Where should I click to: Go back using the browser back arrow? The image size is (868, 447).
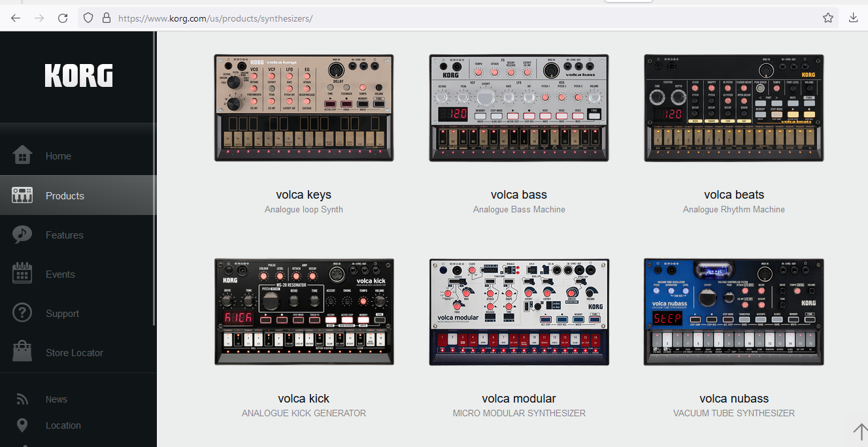[16, 18]
